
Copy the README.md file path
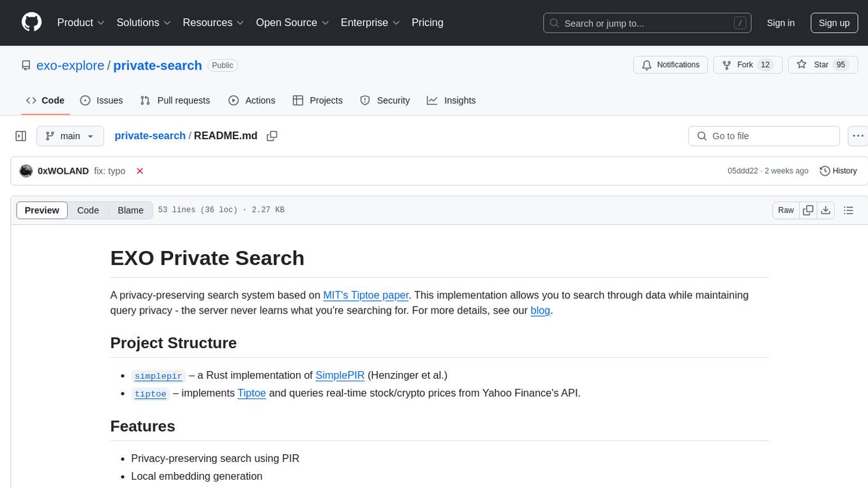(x=272, y=136)
